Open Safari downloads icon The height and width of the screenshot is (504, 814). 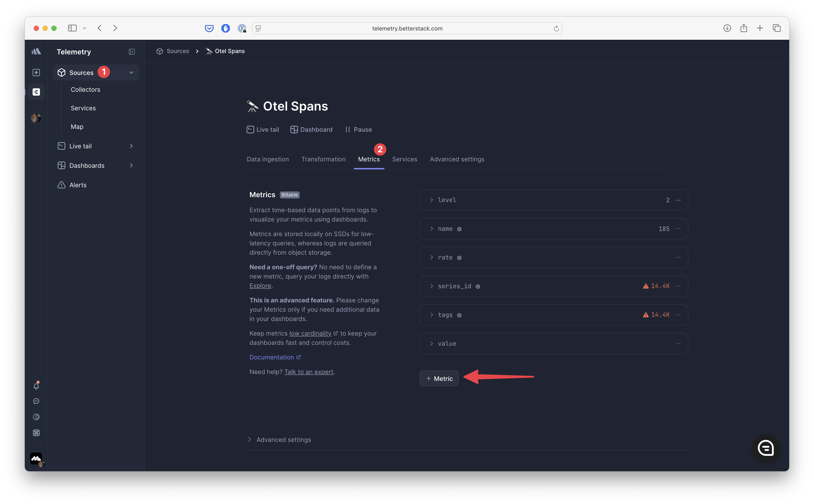pos(727,28)
